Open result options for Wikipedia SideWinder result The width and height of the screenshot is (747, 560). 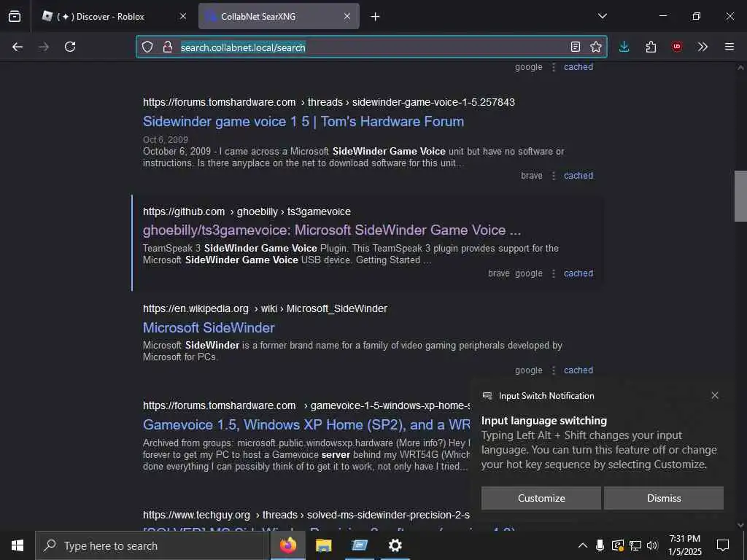(x=554, y=370)
